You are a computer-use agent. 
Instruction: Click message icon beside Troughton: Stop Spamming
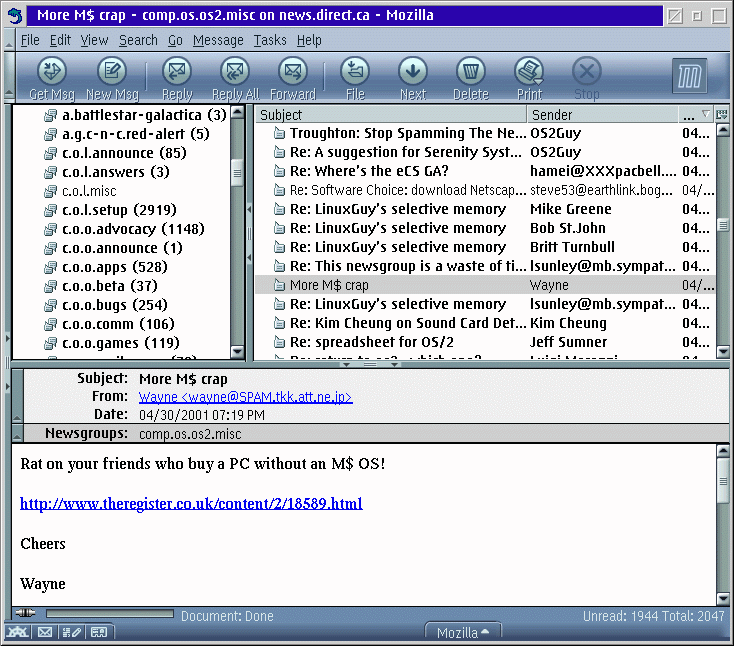pos(279,133)
